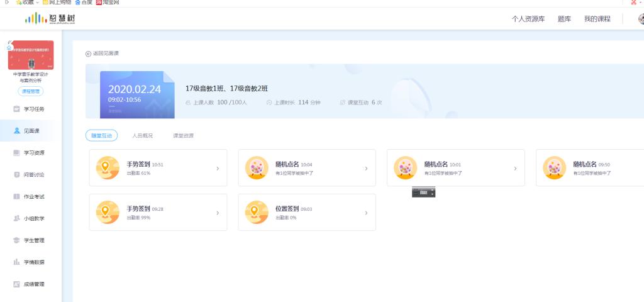Open the 手势签到 09:28 record arrow

(x=218, y=213)
